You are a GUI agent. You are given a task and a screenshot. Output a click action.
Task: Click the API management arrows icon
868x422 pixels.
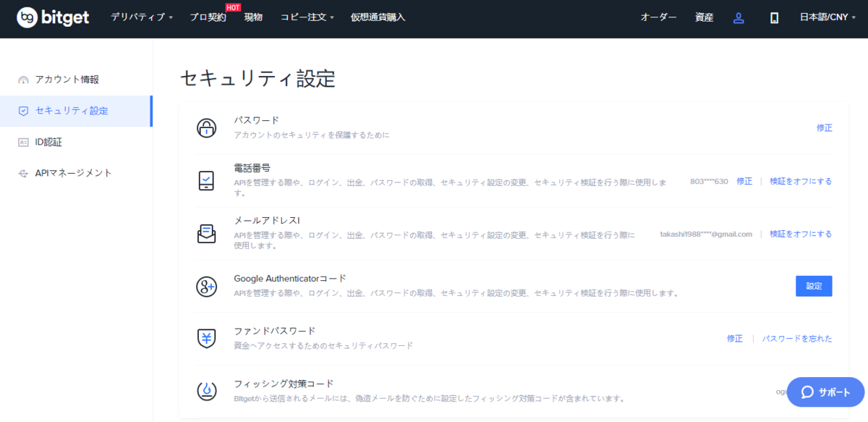(23, 174)
